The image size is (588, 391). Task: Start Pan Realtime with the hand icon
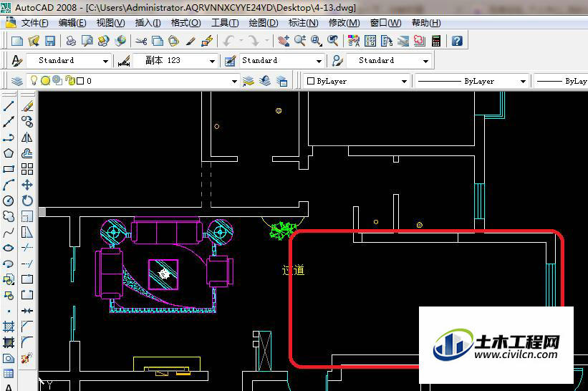click(284, 41)
